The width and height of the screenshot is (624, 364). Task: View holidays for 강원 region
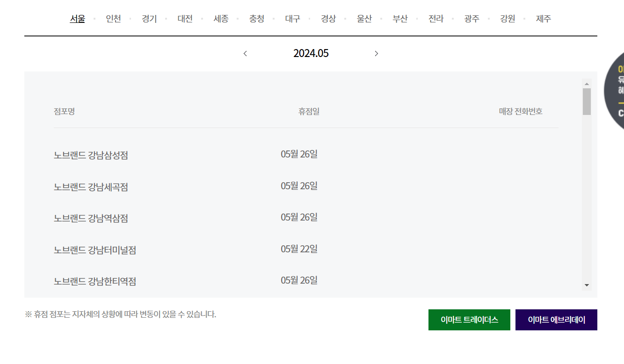click(508, 19)
